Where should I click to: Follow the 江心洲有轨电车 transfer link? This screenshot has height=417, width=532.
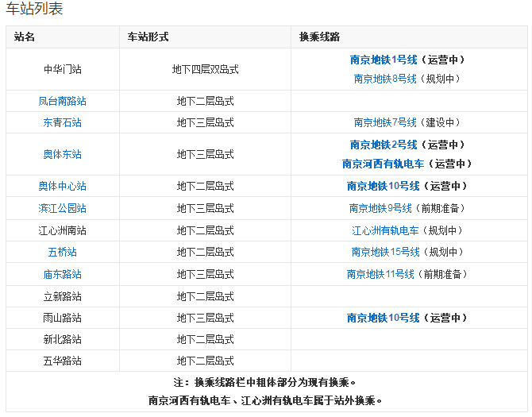click(x=385, y=230)
